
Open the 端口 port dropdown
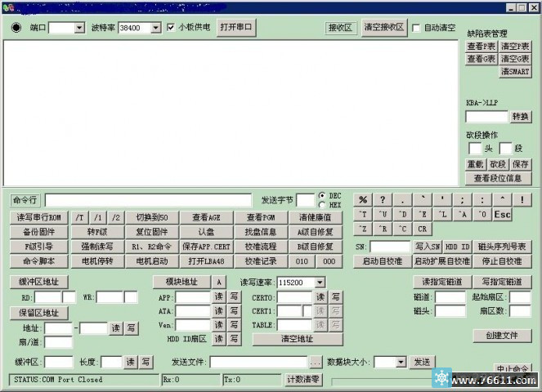click(79, 28)
